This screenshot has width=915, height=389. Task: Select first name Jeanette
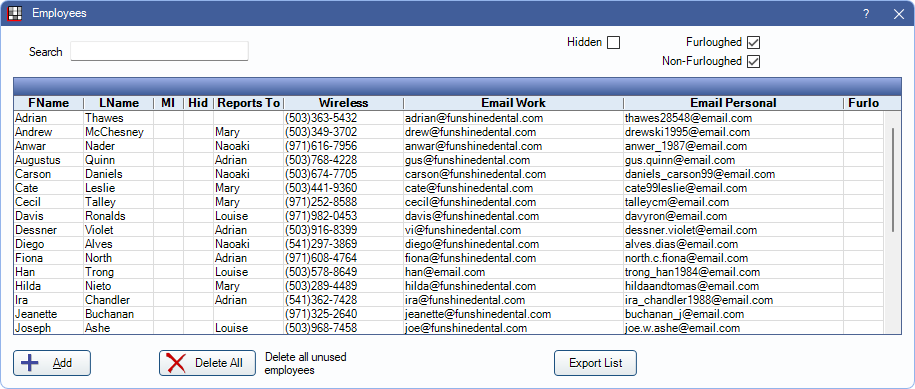coord(37,314)
